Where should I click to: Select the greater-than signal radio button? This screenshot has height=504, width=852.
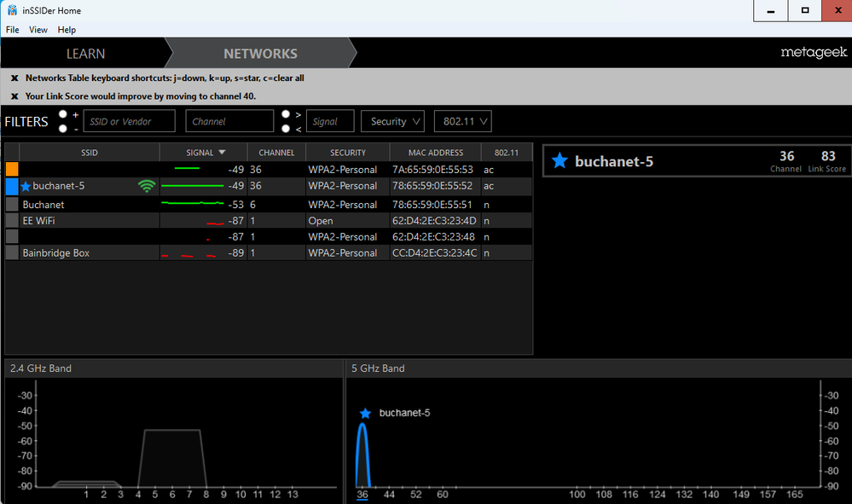click(286, 114)
